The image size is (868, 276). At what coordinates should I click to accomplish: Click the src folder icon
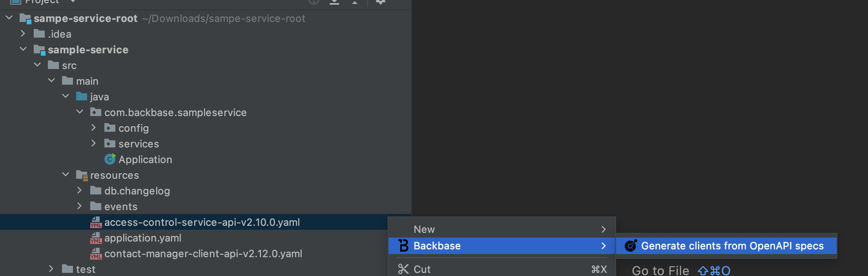tap(53, 65)
